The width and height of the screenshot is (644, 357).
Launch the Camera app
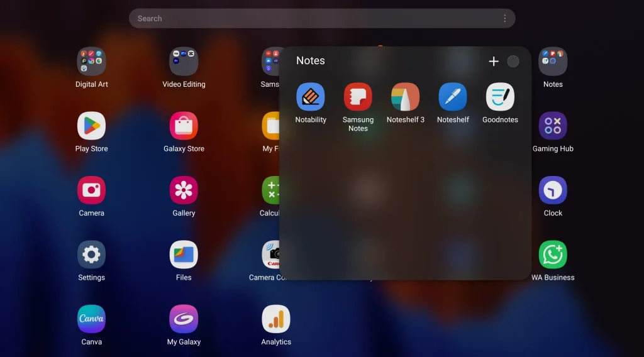pos(91,190)
